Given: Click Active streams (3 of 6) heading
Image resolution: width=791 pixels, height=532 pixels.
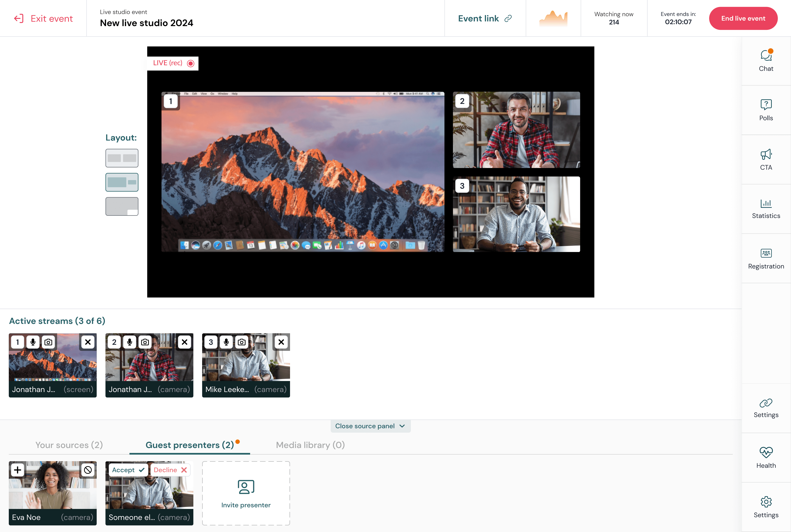Looking at the screenshot, I should click(57, 321).
